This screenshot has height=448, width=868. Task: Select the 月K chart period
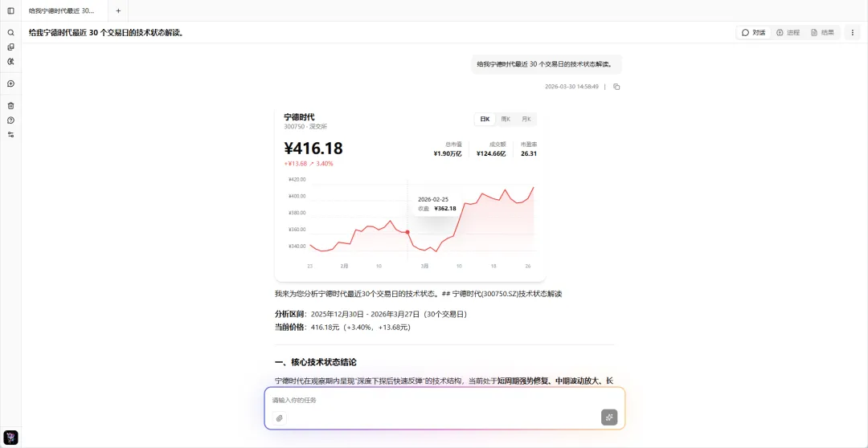tap(526, 119)
